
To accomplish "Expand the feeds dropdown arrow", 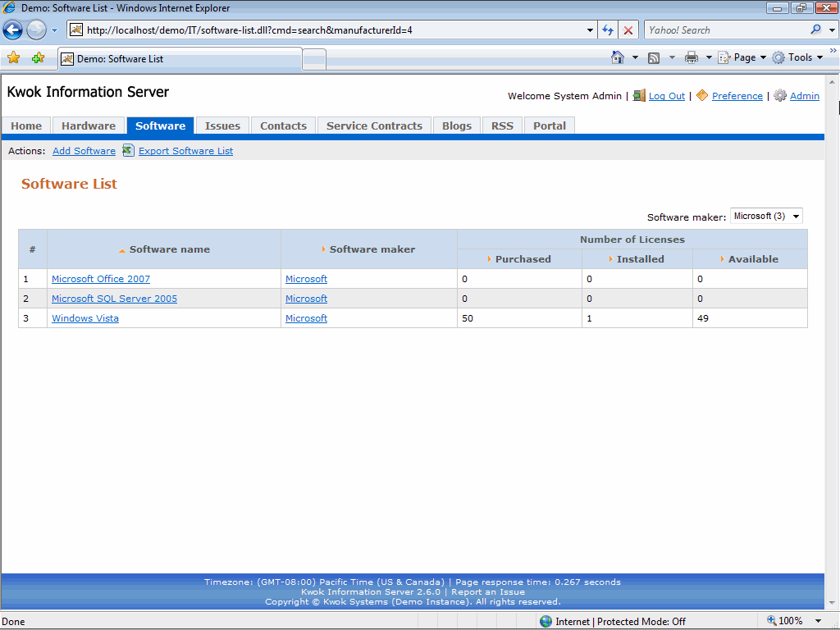I will pyautogui.click(x=672, y=57).
